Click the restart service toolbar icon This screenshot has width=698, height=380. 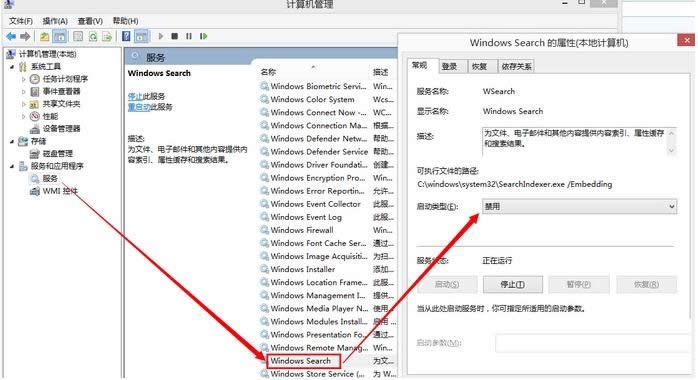coord(203,36)
